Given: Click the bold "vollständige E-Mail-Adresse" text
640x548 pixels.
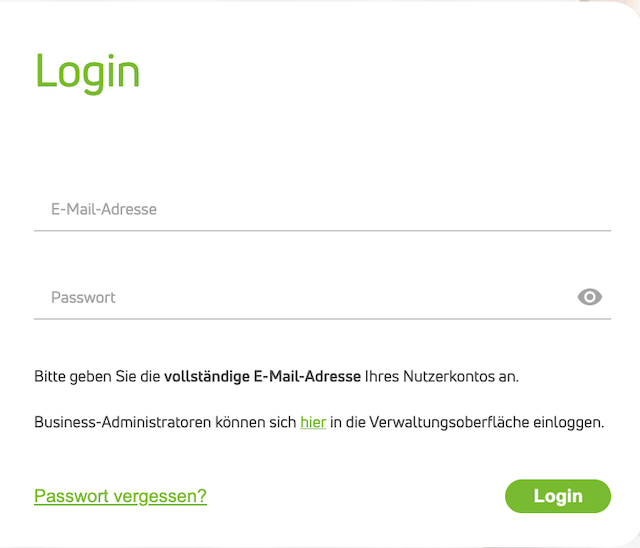Looking at the screenshot, I should tap(262, 377).
